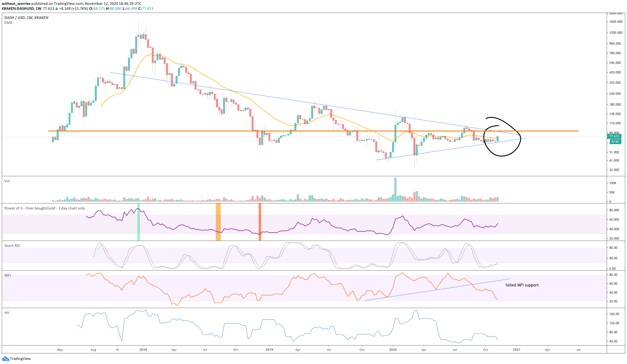627x364 pixels.
Task: Click the 77.613 current price tag
Action: coord(614,136)
